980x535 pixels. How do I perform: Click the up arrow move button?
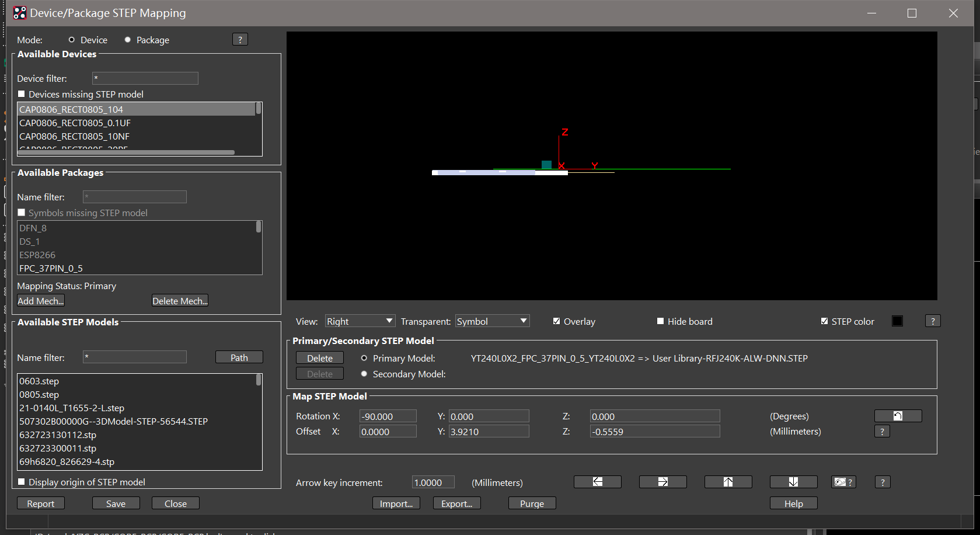[x=728, y=482]
